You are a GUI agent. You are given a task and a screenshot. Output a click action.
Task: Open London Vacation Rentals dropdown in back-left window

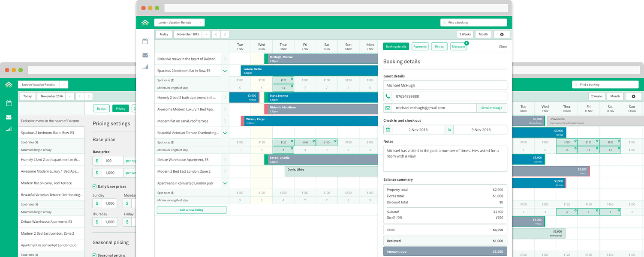pyautogui.click(x=43, y=84)
